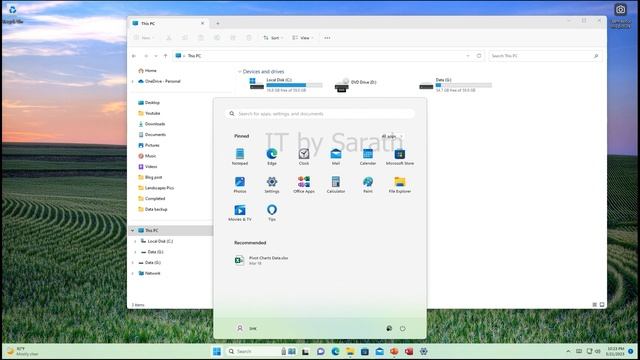Viewport: 640px width, 360px height.
Task: Launch the Photos app
Action: coord(240,185)
